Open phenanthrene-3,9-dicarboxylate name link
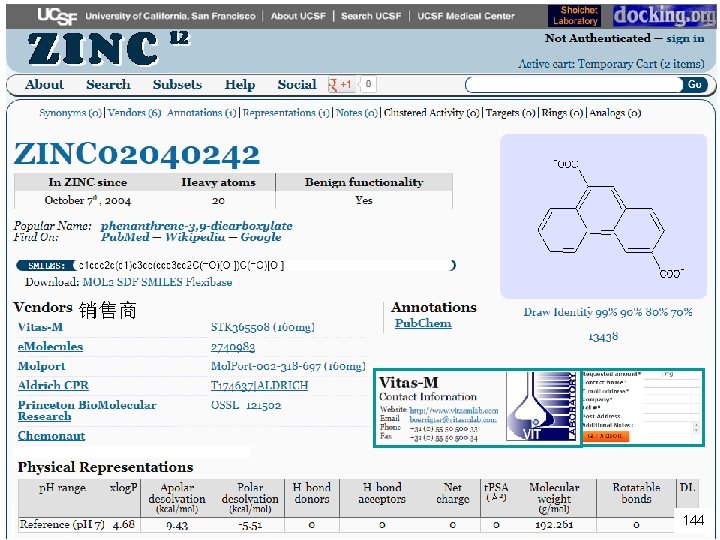720x540 pixels. click(x=197, y=226)
